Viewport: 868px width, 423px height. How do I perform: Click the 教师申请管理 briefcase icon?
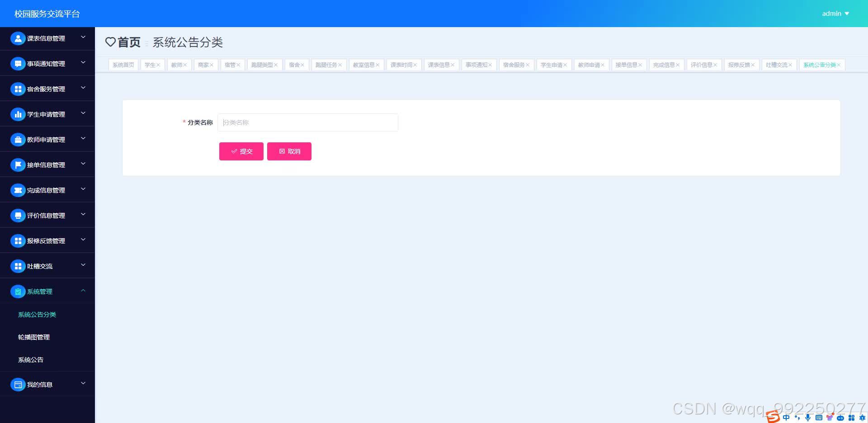(x=18, y=140)
